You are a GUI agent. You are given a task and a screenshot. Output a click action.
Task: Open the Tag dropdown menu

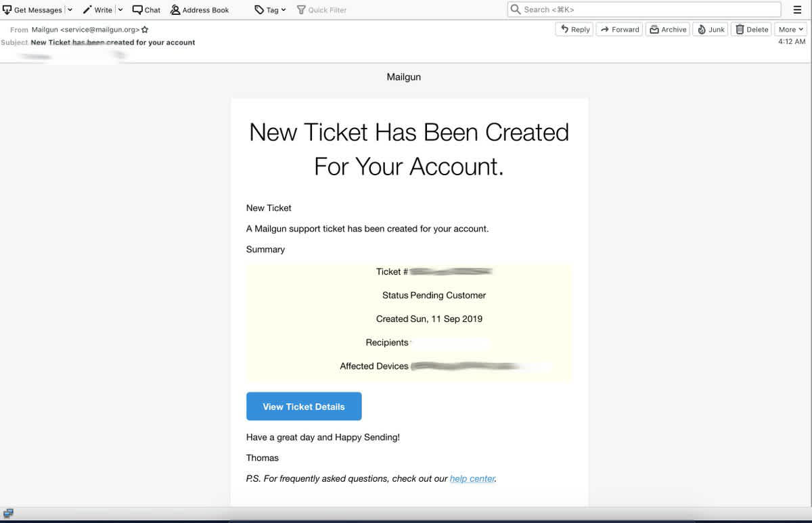pos(282,9)
